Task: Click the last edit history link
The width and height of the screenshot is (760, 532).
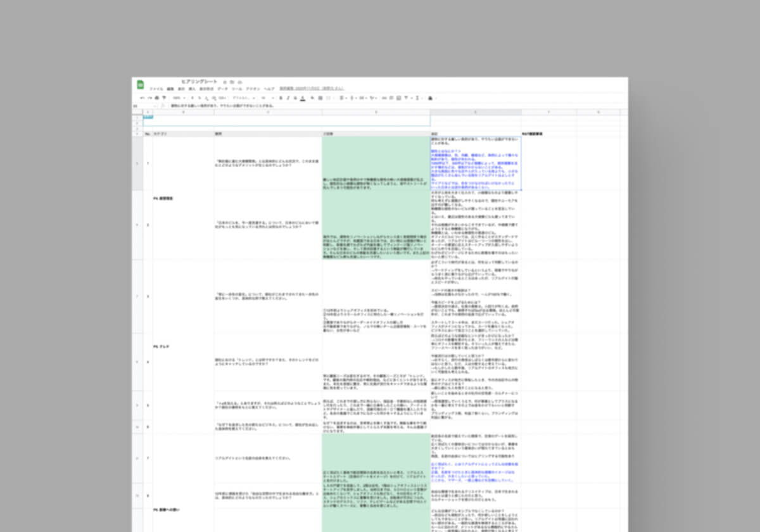Action: (310, 89)
